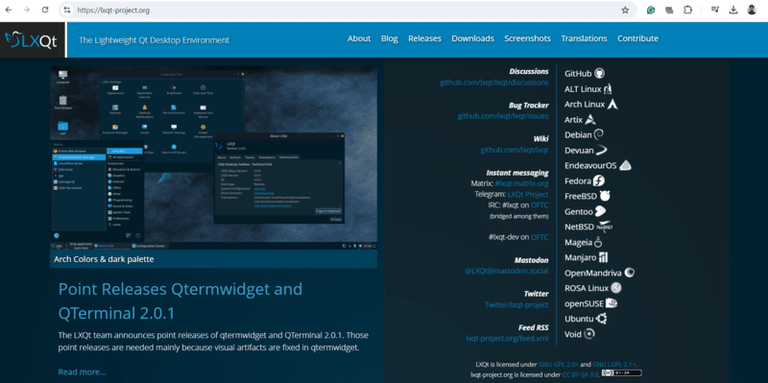Click the EndeavourOS logo icon

[x=625, y=166]
